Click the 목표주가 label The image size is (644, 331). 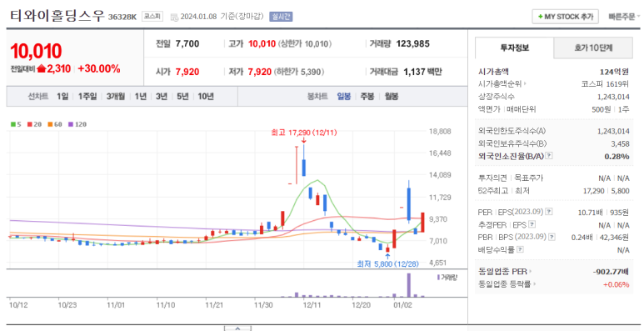pyautogui.click(x=528, y=178)
